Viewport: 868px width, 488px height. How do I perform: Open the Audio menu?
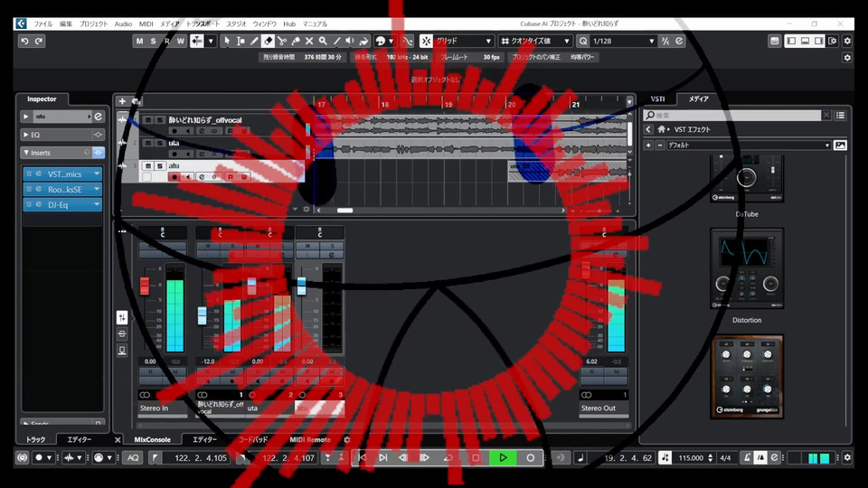point(123,23)
